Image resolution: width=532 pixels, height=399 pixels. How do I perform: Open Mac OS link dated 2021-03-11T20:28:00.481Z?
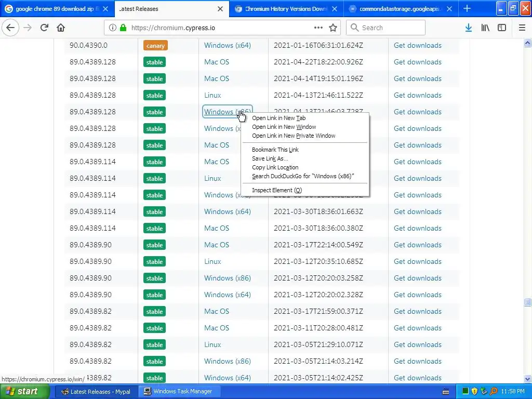point(217,328)
